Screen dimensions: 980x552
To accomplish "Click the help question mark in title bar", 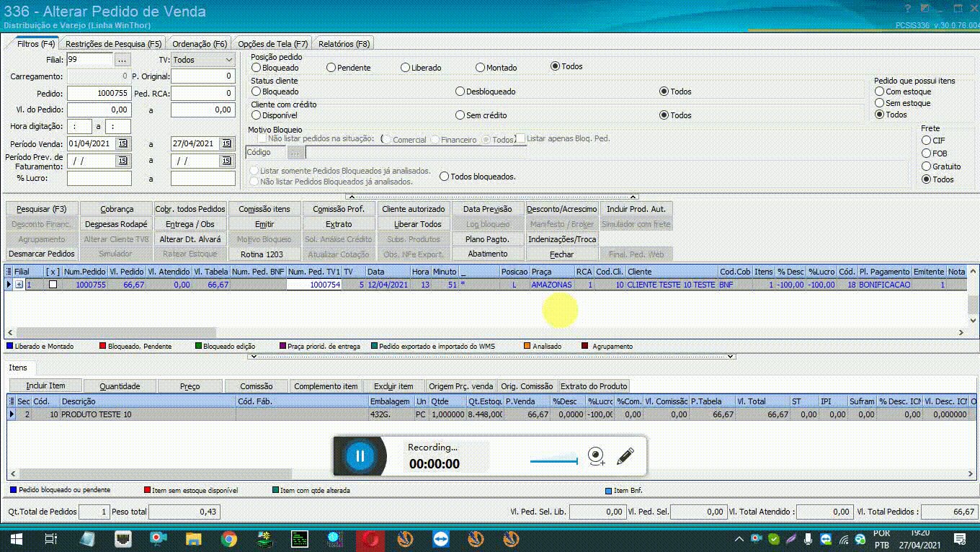I will [908, 9].
